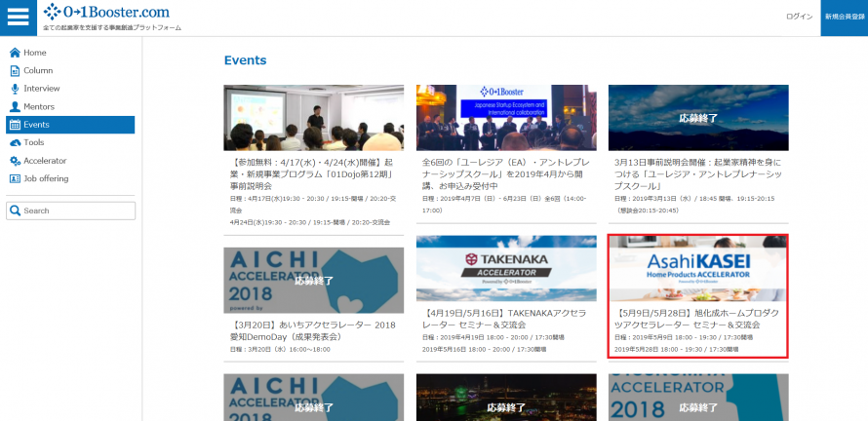Open the Japanese Startup Ecosystem panel thumbnail
The width and height of the screenshot is (868, 421).
[506, 117]
